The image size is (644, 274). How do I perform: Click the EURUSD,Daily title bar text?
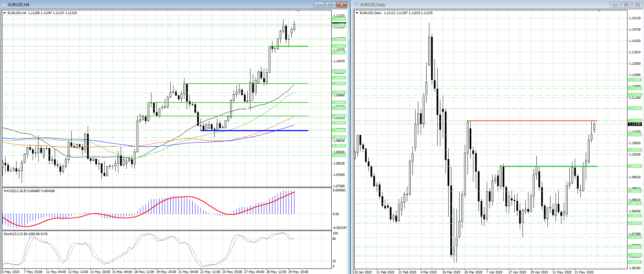point(373,4)
